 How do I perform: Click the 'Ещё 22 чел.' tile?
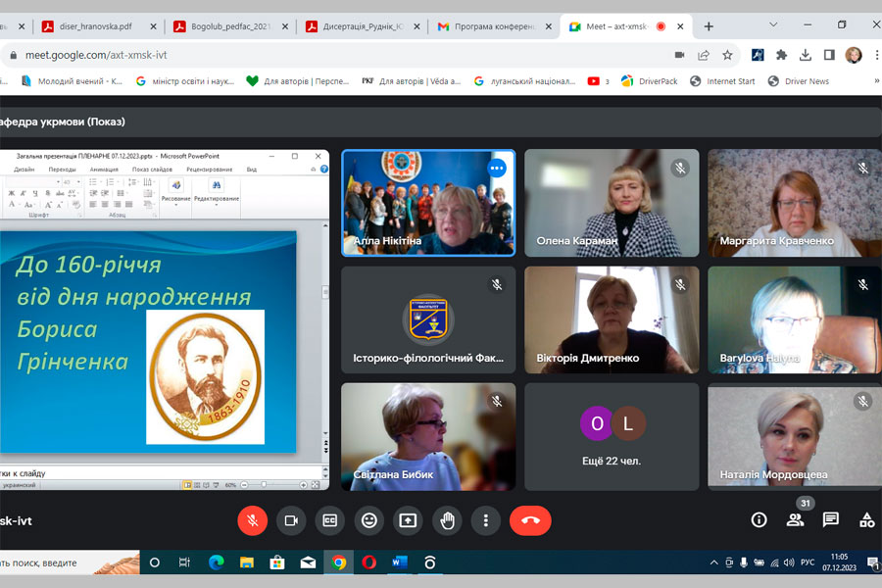coord(612,436)
